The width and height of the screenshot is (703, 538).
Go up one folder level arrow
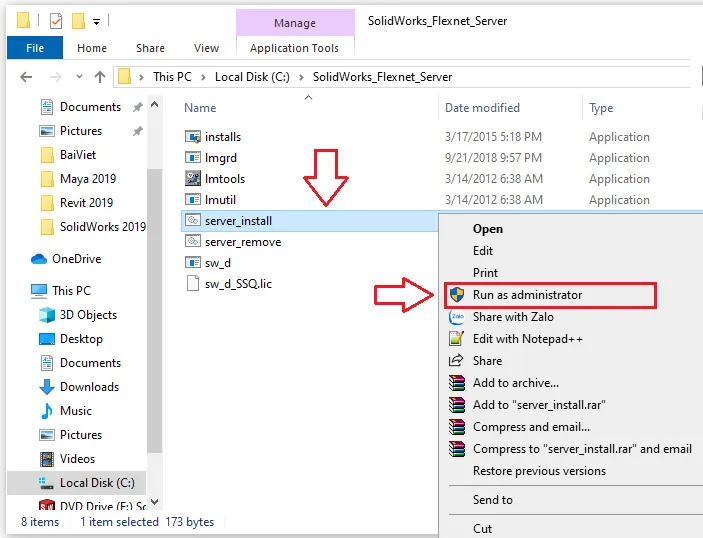pos(100,77)
